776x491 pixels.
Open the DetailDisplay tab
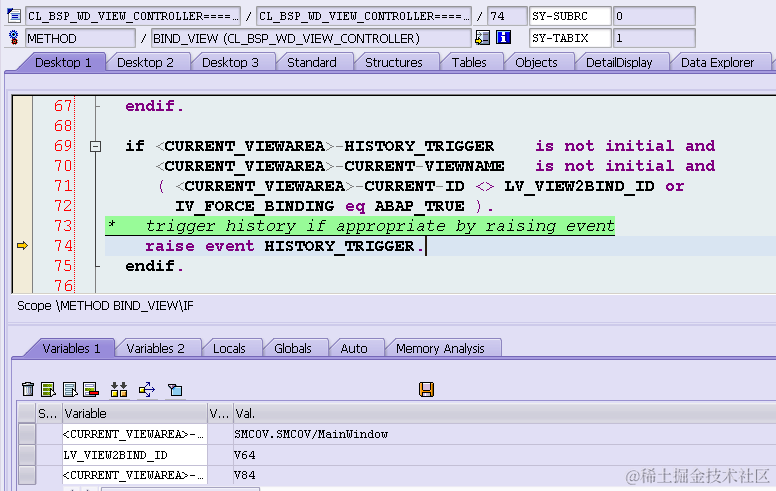619,62
